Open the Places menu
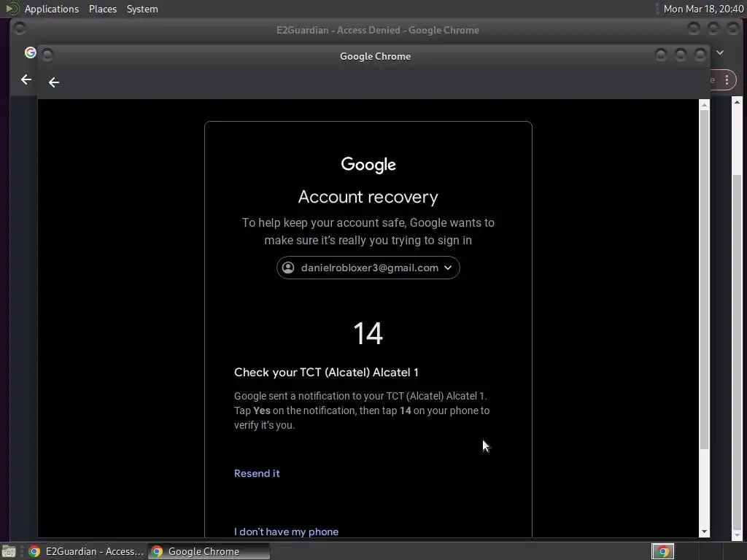Viewport: 747px width, 560px height. 102,9
